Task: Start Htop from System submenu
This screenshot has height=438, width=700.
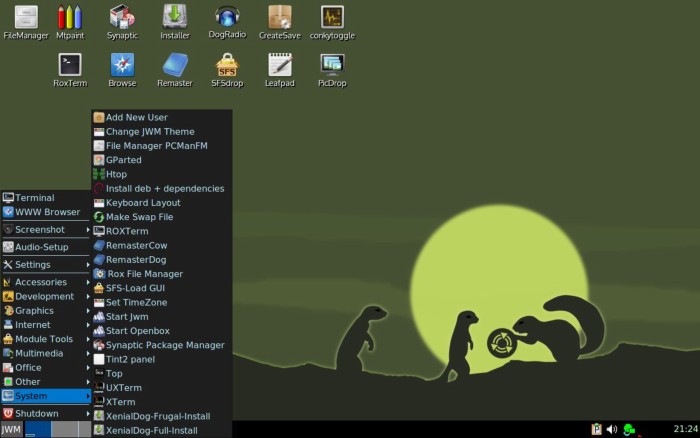Action: point(162,175)
